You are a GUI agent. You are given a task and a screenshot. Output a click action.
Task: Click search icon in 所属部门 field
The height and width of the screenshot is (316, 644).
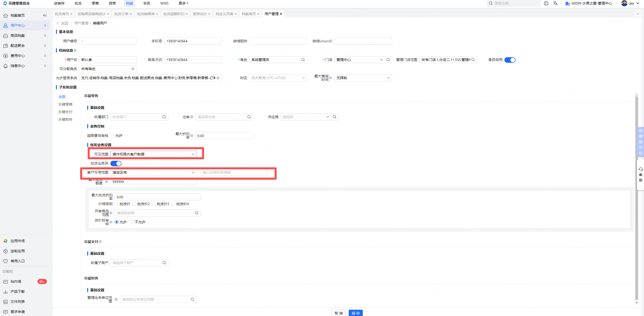(164, 117)
